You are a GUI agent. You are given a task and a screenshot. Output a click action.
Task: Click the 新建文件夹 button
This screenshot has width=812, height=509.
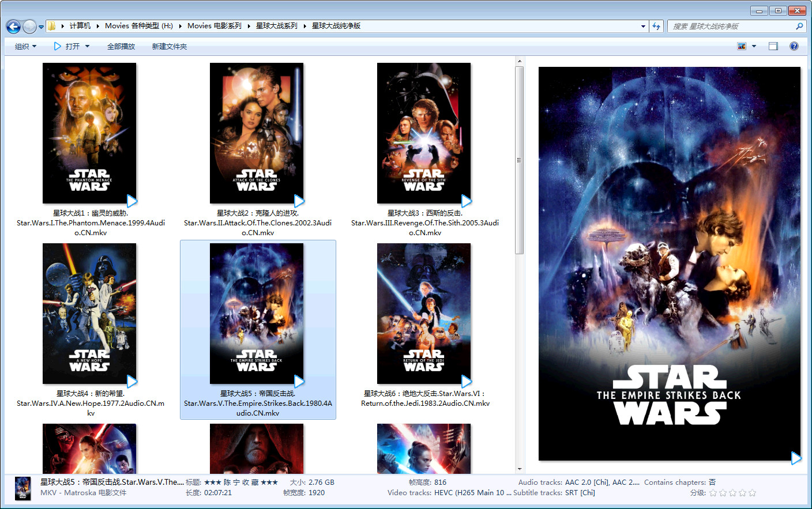[169, 46]
